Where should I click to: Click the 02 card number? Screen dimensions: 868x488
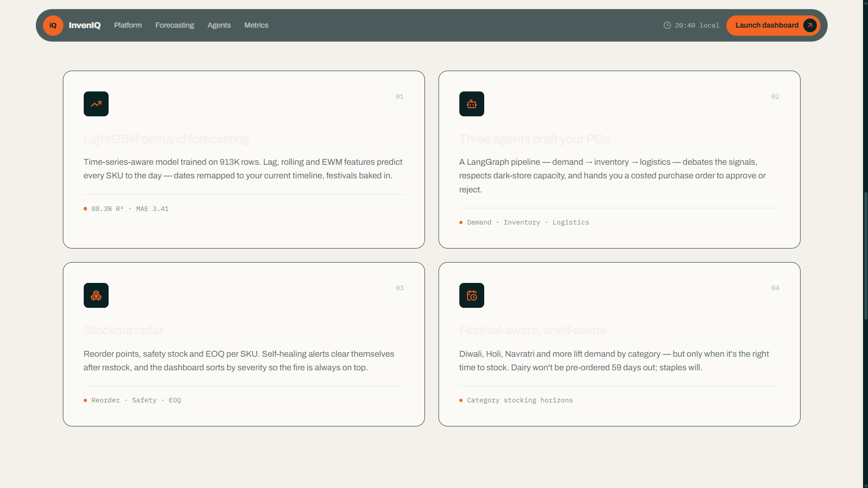tap(775, 96)
